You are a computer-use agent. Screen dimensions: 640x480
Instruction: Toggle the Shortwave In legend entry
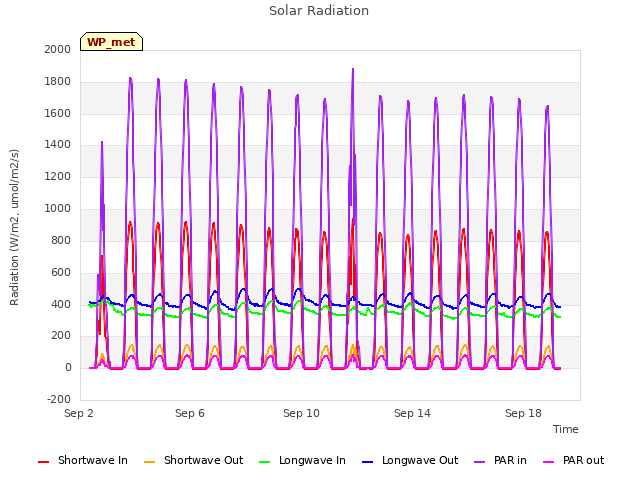[x=83, y=460]
